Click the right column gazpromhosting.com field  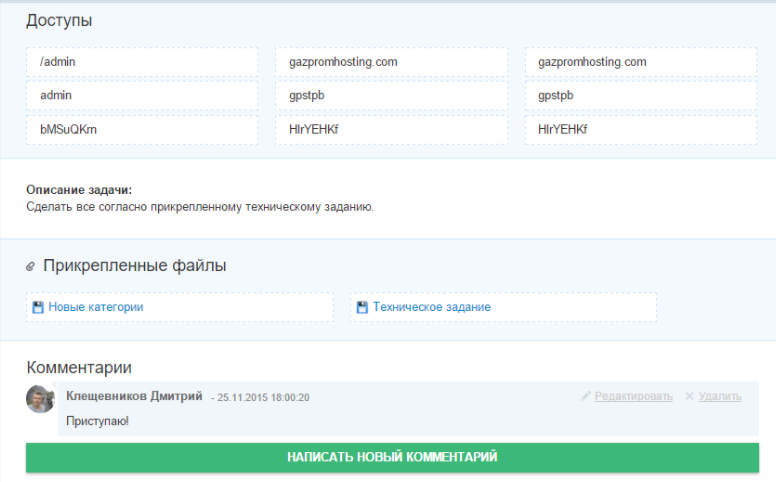(641, 62)
